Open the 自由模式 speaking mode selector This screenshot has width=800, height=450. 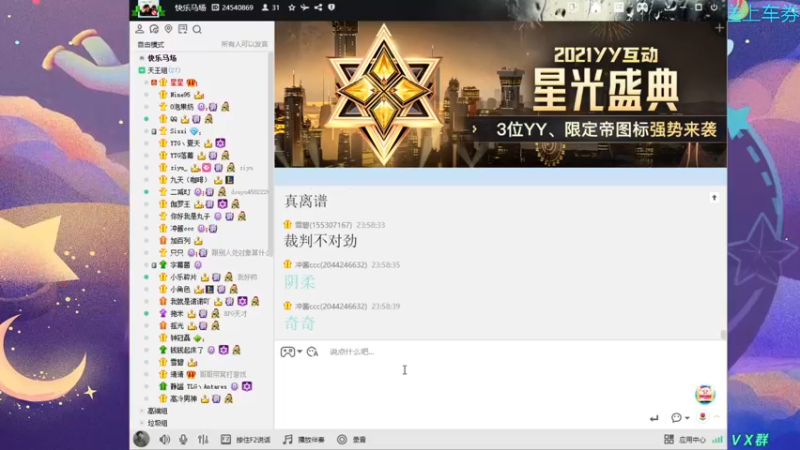(151, 44)
